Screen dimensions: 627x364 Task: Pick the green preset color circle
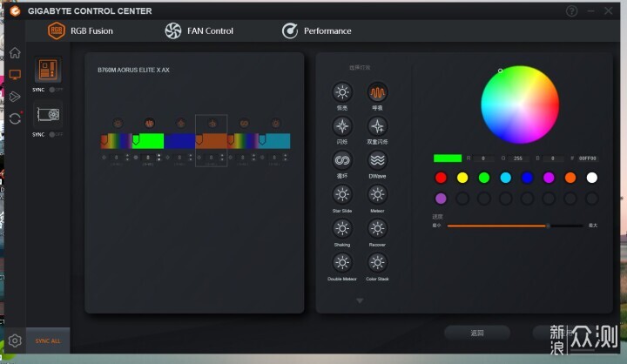tap(484, 178)
